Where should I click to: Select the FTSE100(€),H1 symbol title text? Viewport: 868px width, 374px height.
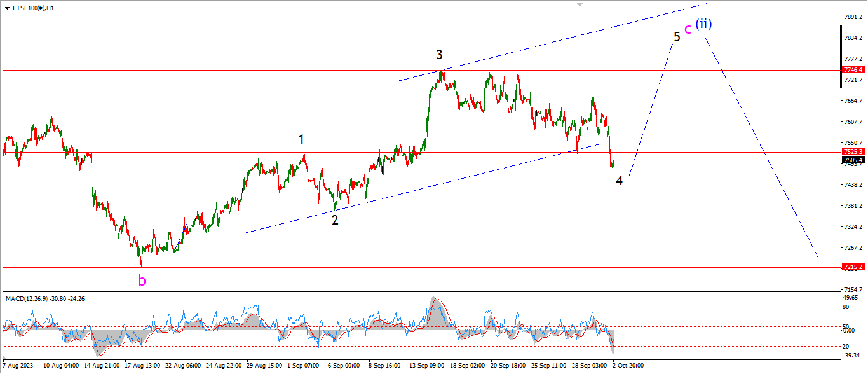tap(33, 8)
